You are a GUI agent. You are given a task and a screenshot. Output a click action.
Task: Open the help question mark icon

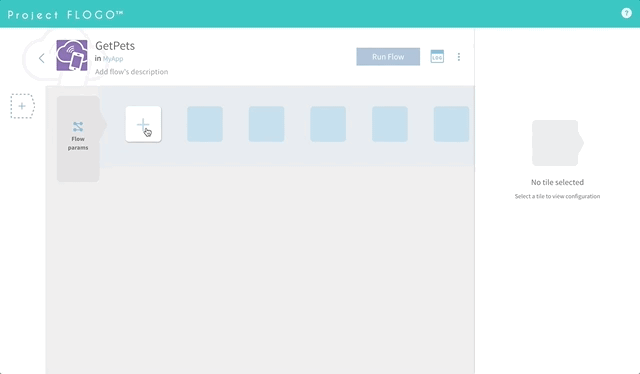click(x=626, y=13)
